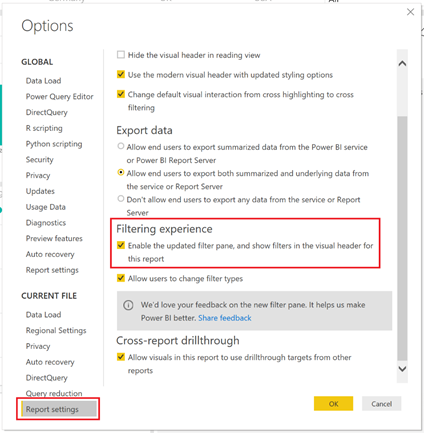Uncheck Use the modern visual header option

click(x=121, y=74)
